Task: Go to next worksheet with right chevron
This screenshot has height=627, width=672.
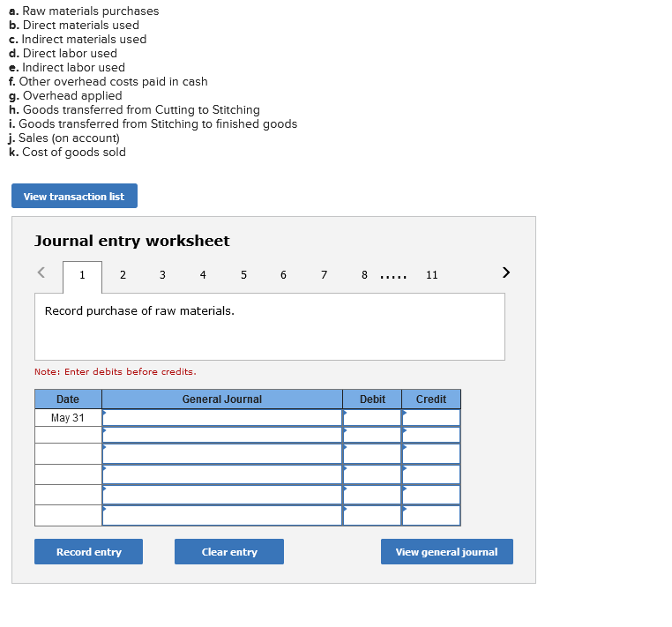Action: pos(505,272)
